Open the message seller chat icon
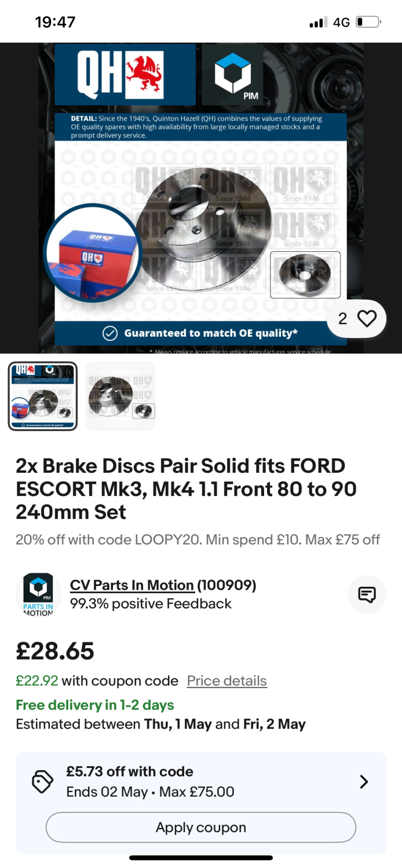 pyautogui.click(x=367, y=594)
